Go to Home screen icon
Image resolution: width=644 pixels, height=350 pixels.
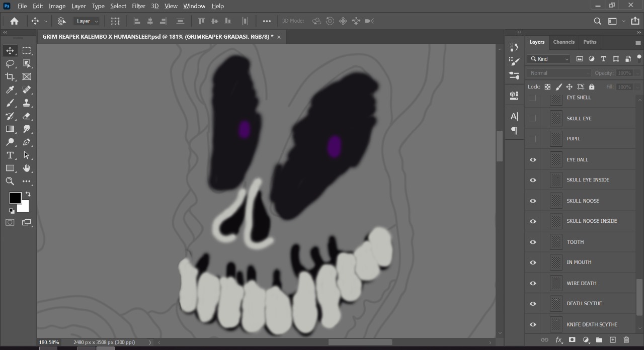[14, 21]
